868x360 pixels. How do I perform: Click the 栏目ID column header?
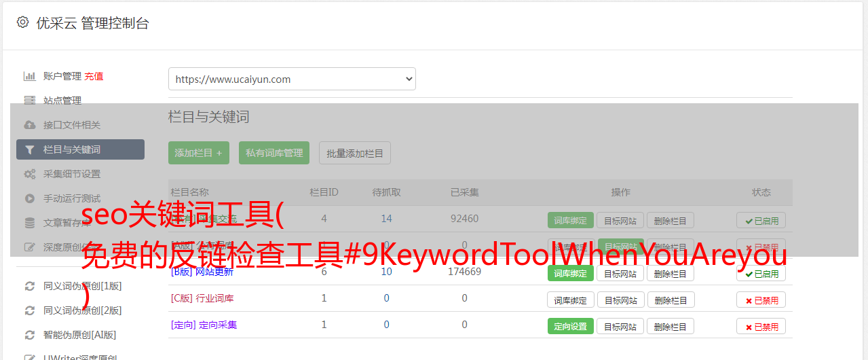[x=324, y=192]
